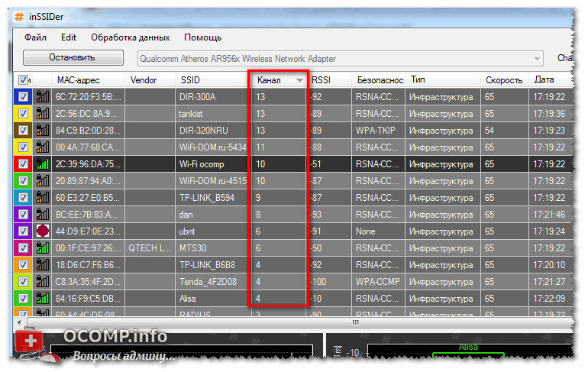Click green signal icon for MTS30

(42, 248)
